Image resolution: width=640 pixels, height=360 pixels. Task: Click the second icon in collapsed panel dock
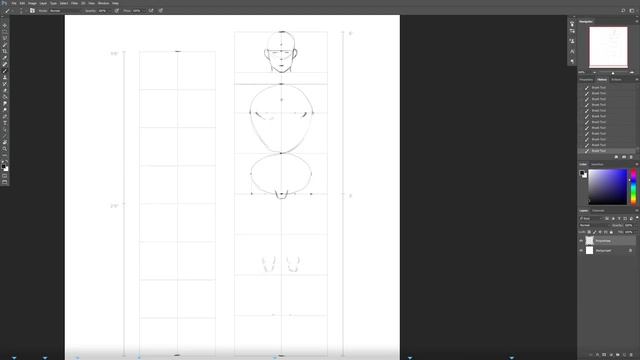coord(572,31)
